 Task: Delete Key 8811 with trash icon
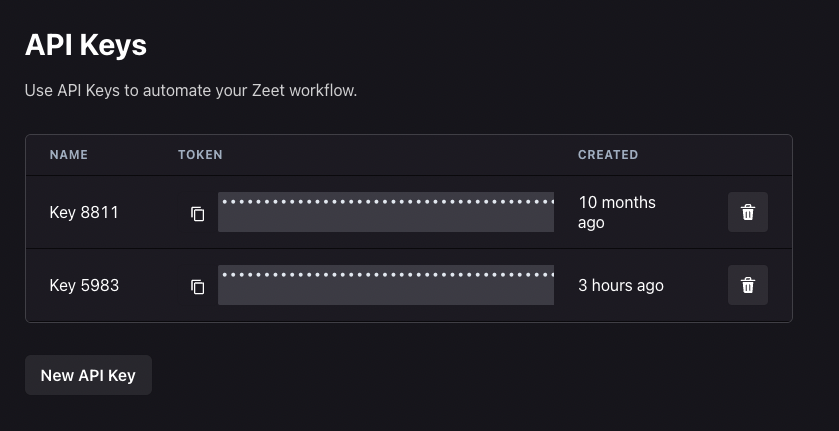click(748, 212)
